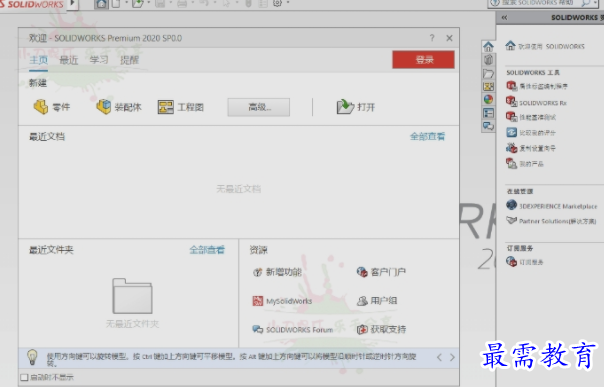Screen dimensions: 604x387
Task: Open the View Palette task pane tab
Action: pos(488,86)
